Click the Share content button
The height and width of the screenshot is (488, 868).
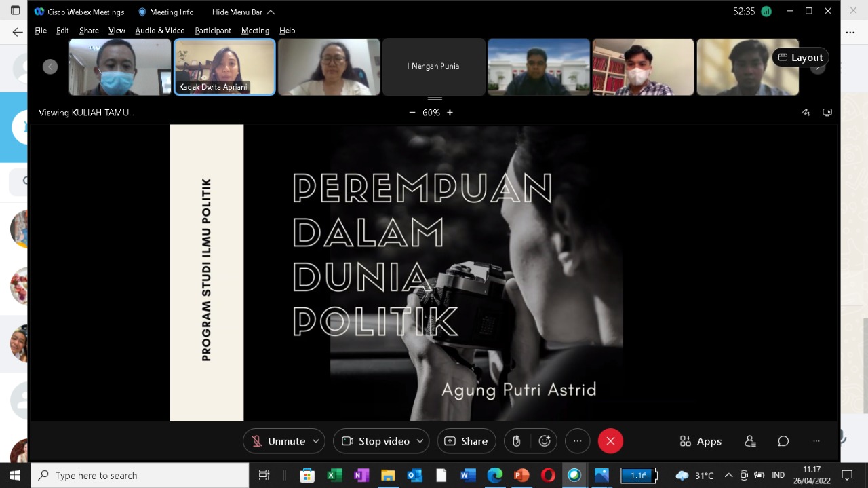click(467, 441)
